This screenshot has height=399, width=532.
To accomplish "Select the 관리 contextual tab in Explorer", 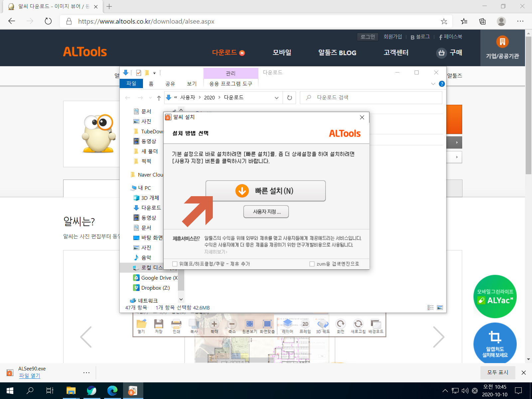I will coord(231,73).
